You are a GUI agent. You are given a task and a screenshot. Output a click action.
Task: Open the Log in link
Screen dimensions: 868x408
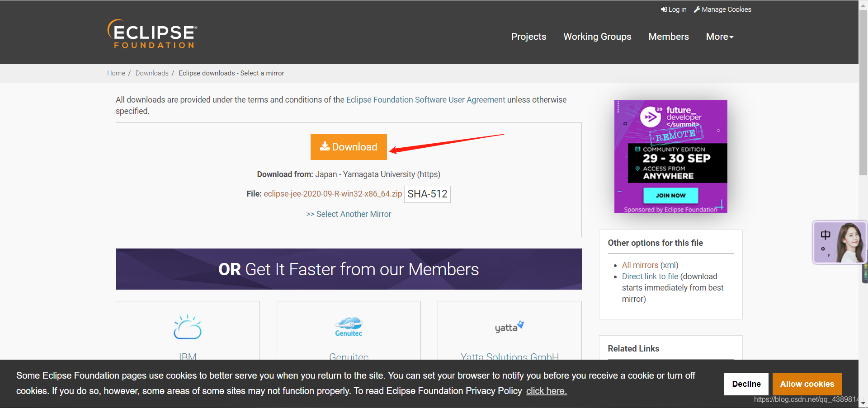pos(674,9)
